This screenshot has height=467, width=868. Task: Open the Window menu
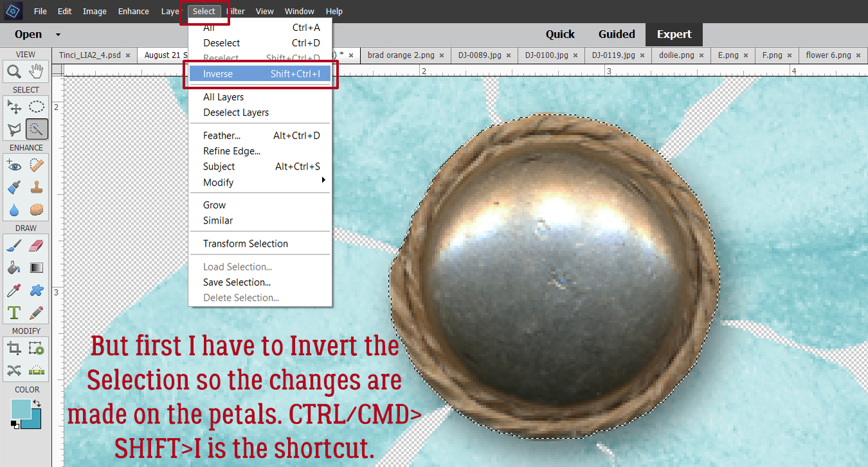[x=300, y=12]
